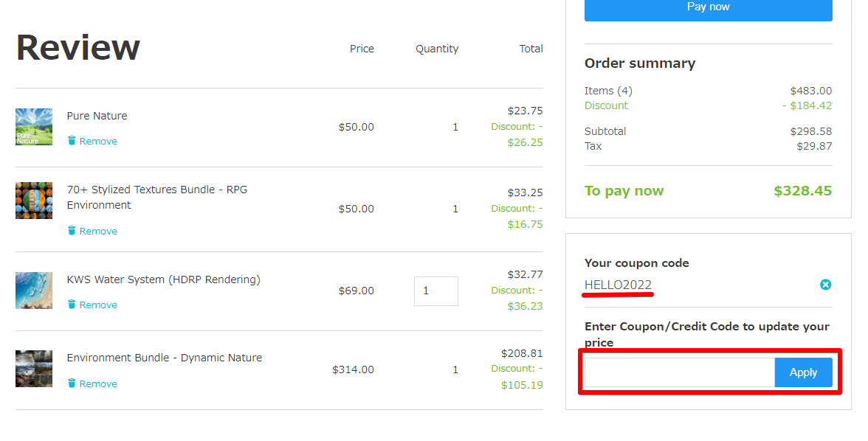Clear the HELLO2022 coupon with X icon
This screenshot has width=868, height=441.
[825, 285]
